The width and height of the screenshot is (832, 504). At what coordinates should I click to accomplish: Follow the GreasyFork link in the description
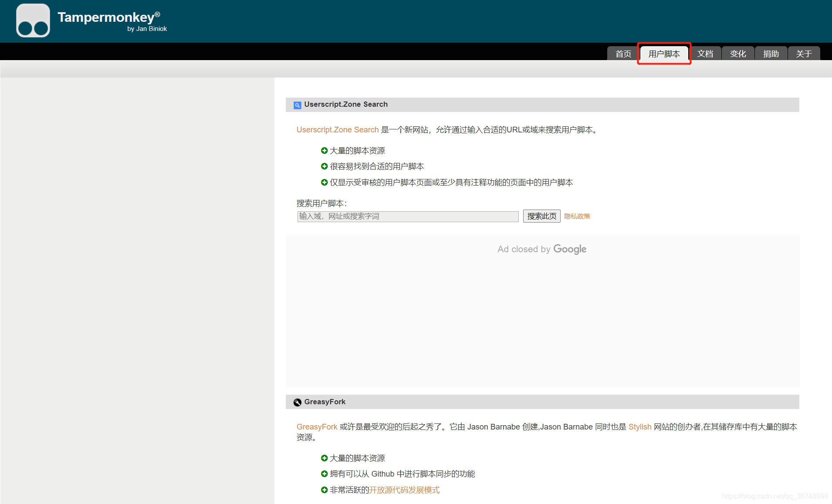317,427
